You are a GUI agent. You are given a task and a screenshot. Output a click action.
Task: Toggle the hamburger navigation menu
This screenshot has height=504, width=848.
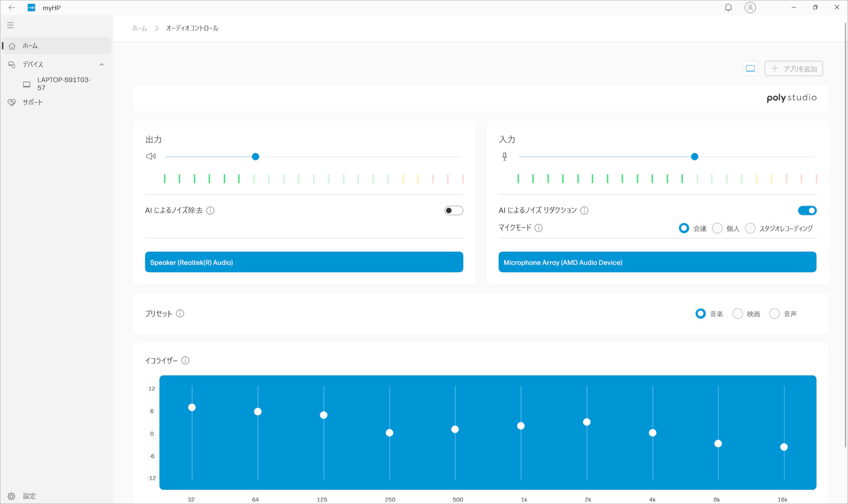[11, 25]
